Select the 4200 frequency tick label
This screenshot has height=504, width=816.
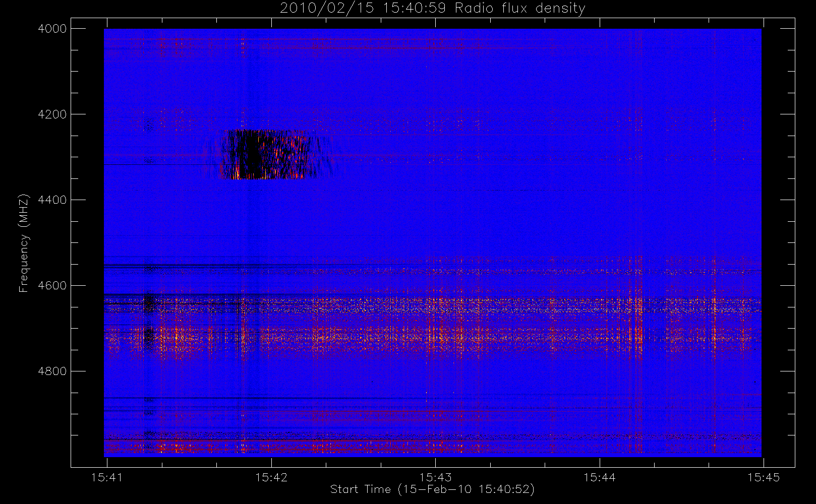click(x=52, y=114)
